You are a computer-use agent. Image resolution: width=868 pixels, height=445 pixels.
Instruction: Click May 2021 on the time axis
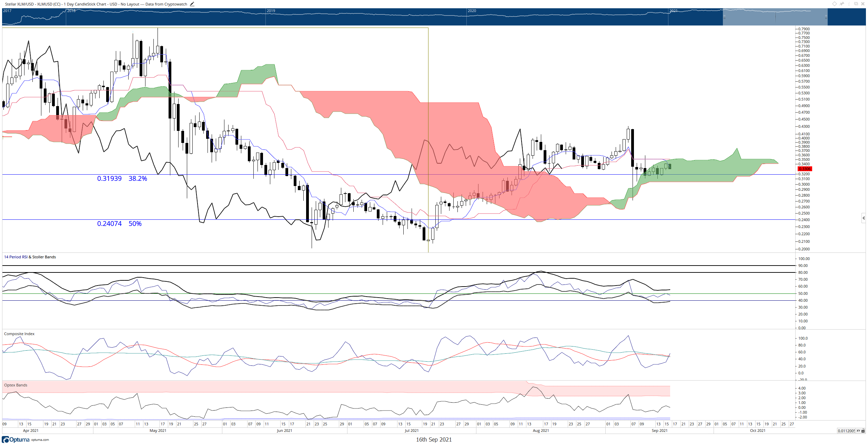[x=158, y=431]
